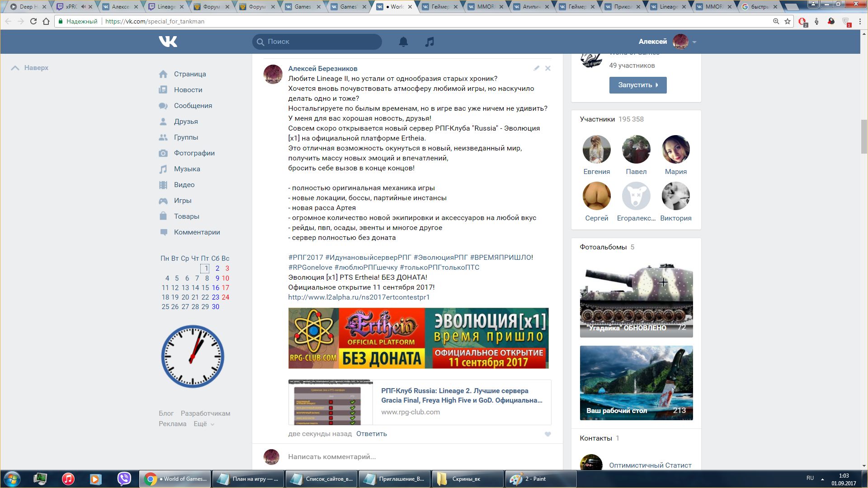The image size is (868, 488).
Task: Expand the Алексей profile dropdown arrow
Action: point(694,42)
